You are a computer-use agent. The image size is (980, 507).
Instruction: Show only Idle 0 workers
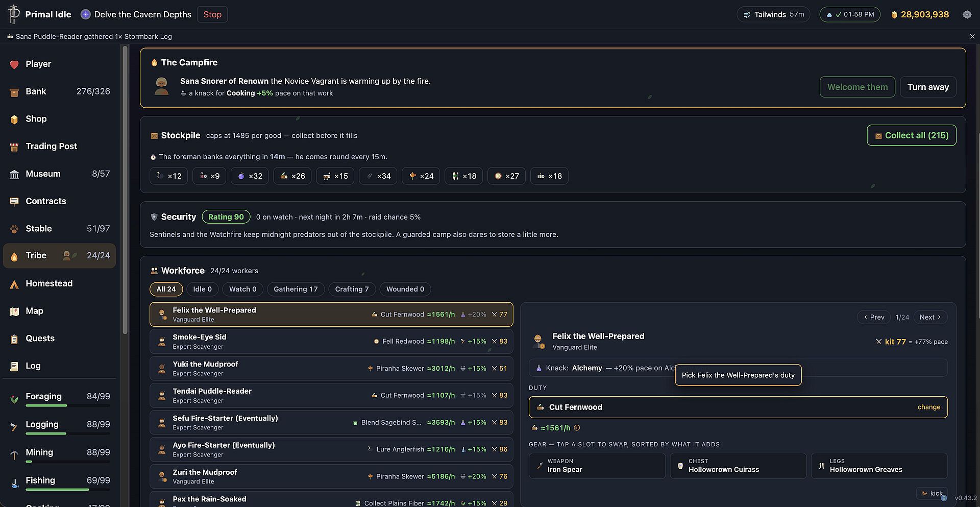click(202, 289)
